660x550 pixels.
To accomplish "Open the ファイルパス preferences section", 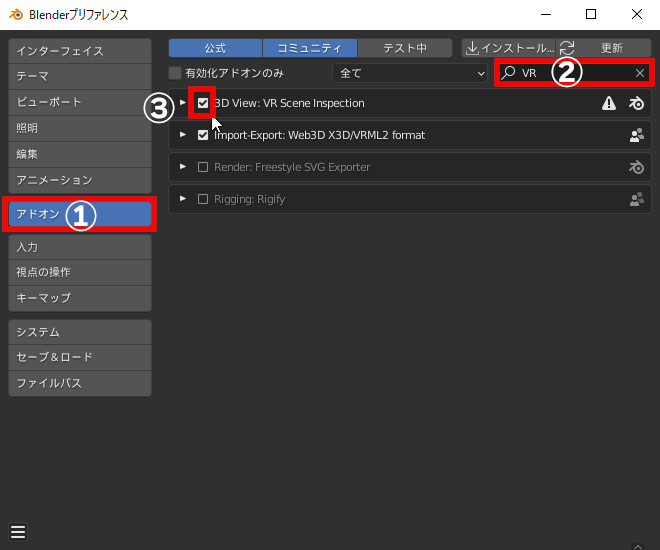I will (80, 383).
